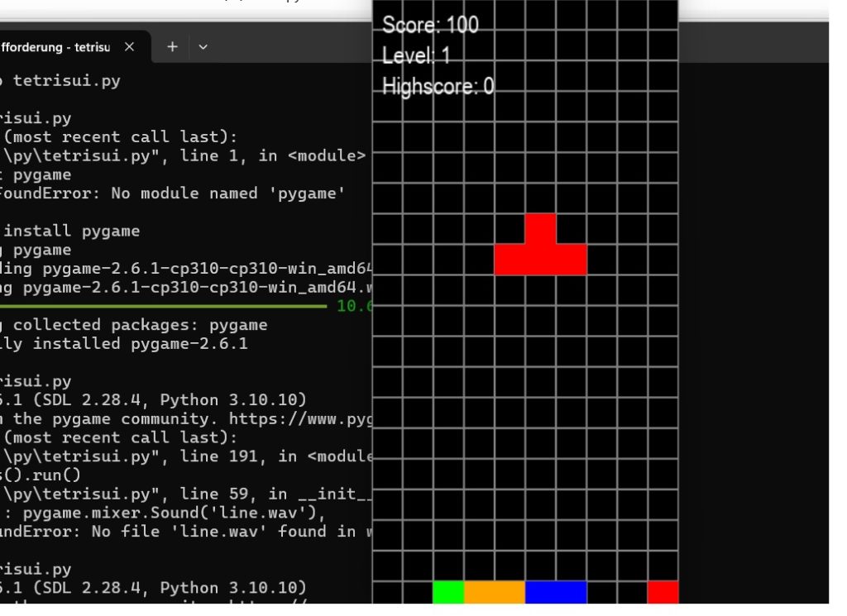Click the traceback line 'line 1, in <module>'
The height and width of the screenshot is (616, 847).
point(183,156)
